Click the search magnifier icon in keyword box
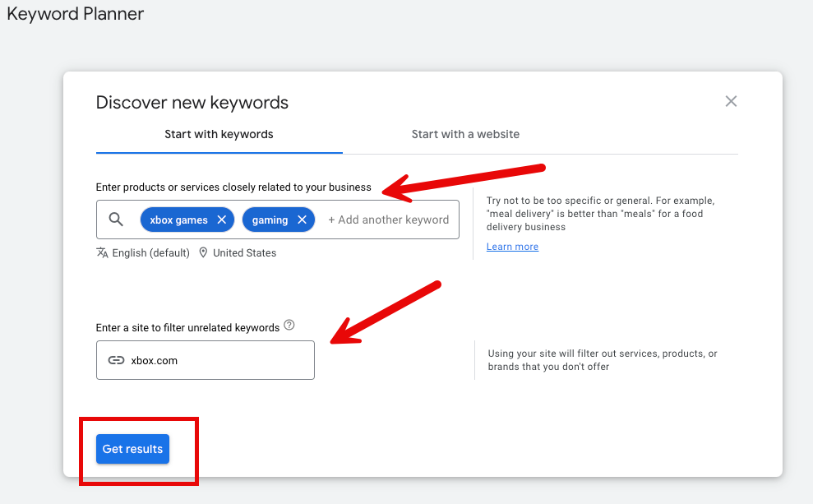 tap(115, 220)
